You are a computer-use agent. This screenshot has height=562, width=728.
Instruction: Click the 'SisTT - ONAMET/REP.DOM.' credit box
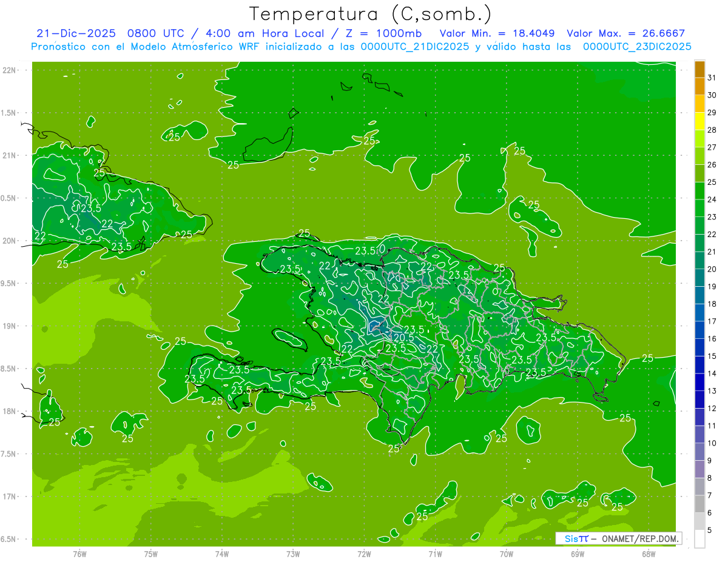coord(618,538)
